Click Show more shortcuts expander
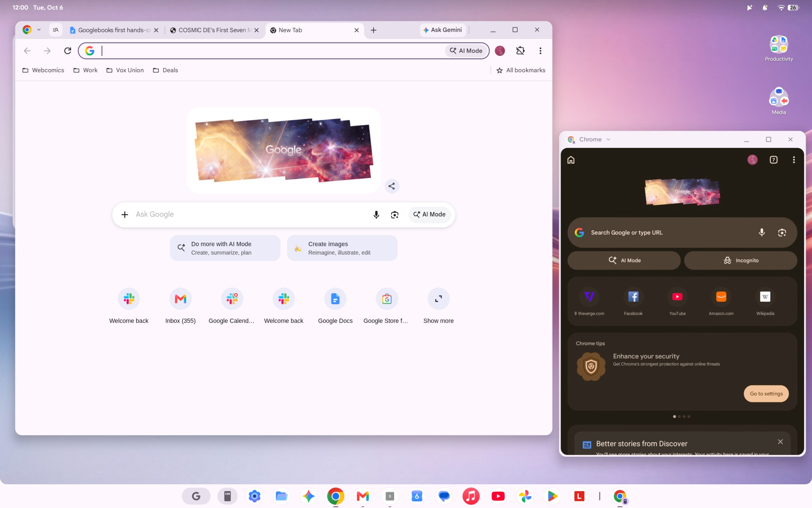The width and height of the screenshot is (812, 508). (438, 306)
